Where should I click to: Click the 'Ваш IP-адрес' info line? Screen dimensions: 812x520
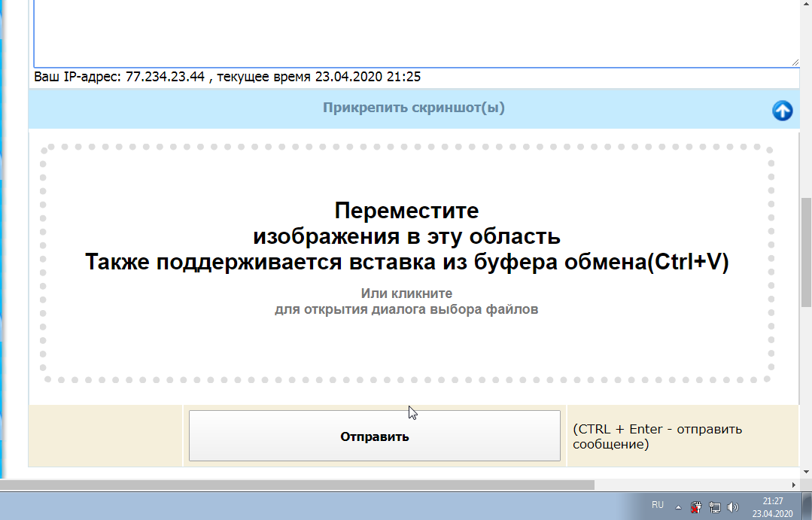point(227,78)
